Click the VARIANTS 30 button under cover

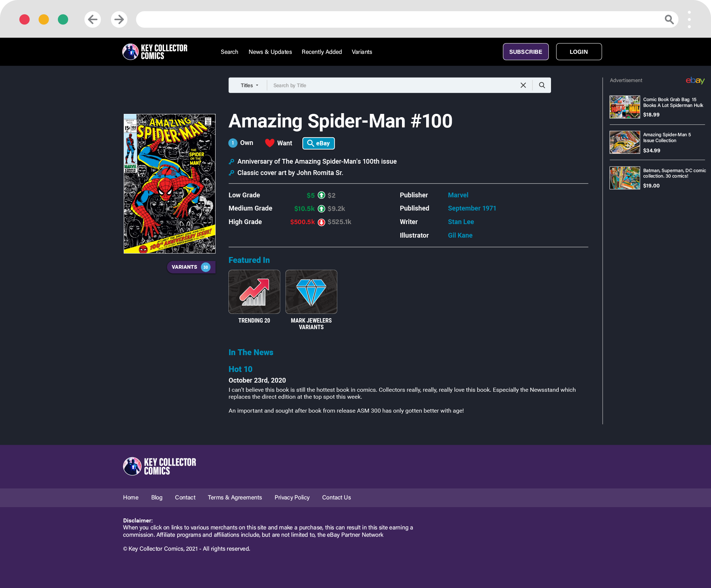point(191,267)
